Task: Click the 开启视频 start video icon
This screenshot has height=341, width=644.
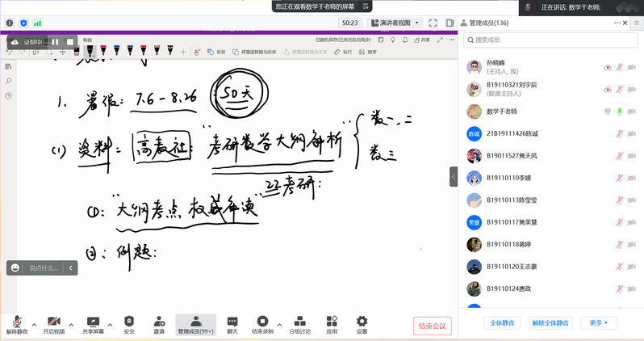Action: [x=54, y=322]
